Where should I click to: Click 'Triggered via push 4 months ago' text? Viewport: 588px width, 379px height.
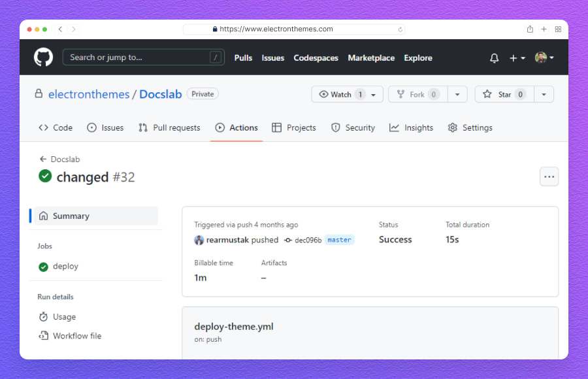[x=246, y=225]
